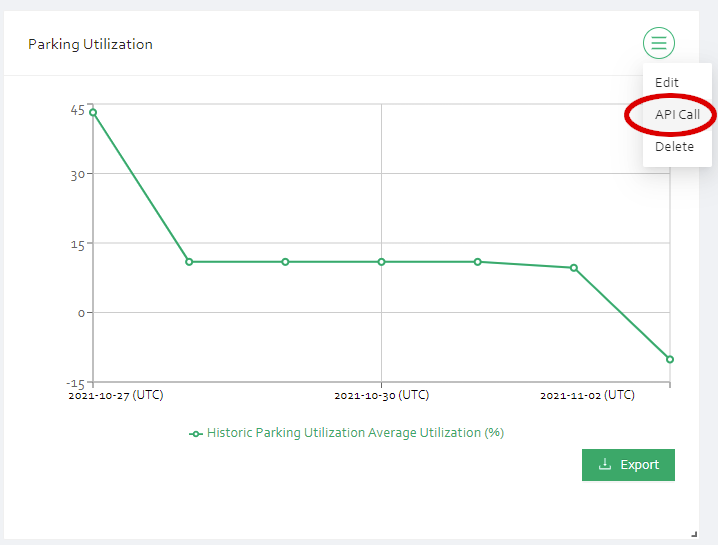Click the data point just before the final drop
Image resolution: width=718 pixels, height=545 pixels.
click(574, 268)
